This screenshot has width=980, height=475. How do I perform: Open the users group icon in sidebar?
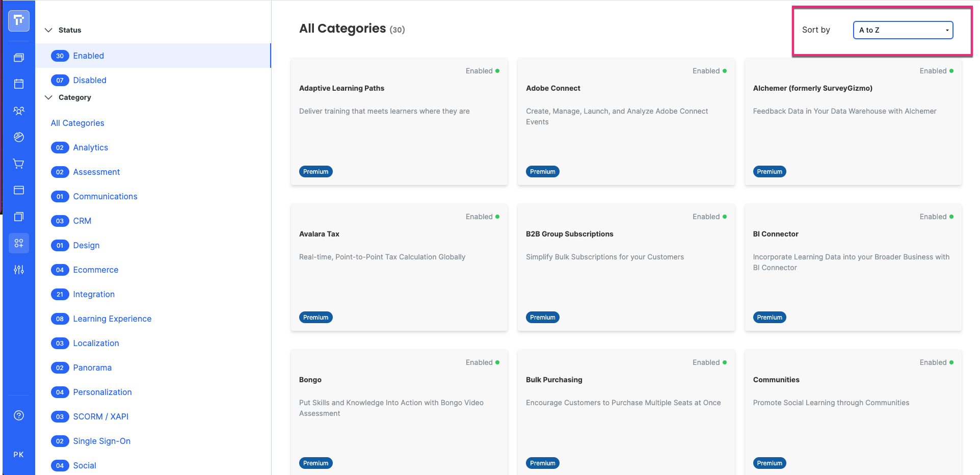[19, 111]
